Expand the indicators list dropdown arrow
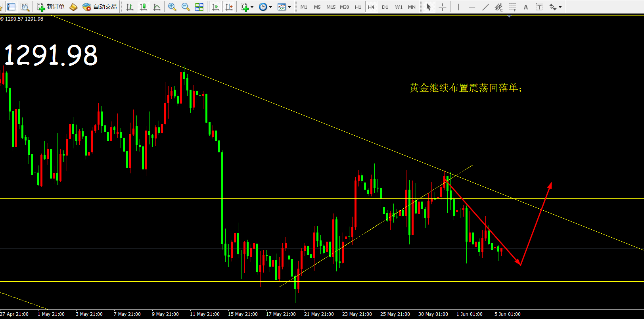This screenshot has width=644, height=319. [252, 7]
